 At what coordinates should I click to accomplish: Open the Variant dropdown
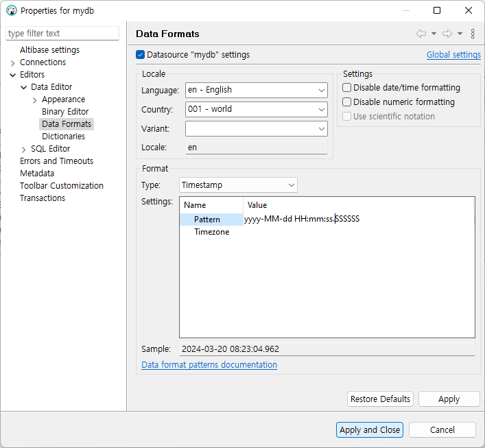tap(256, 128)
